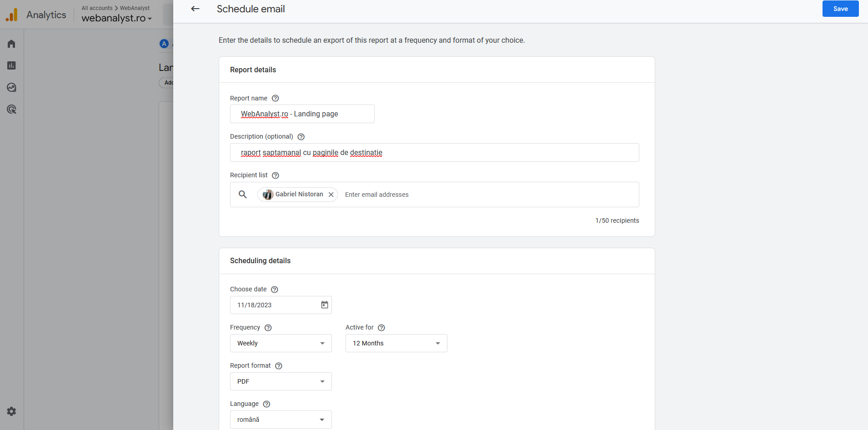The width and height of the screenshot is (868, 430).
Task: Click the calendar icon in Choose date field
Action: coord(324,305)
